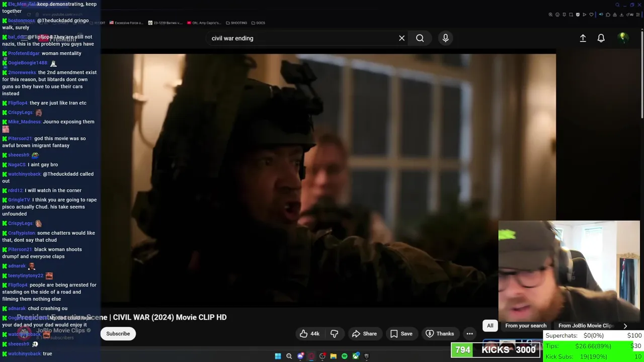This screenshot has width=644, height=362.
Task: Dislike the Civil War movie clip
Action: pyautogui.click(x=334, y=334)
